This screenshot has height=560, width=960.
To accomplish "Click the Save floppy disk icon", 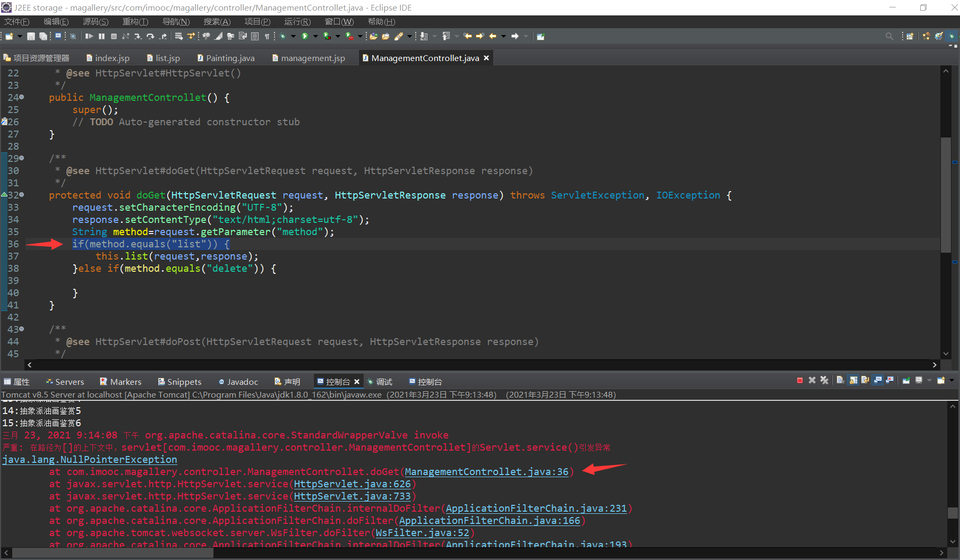I will [x=31, y=36].
